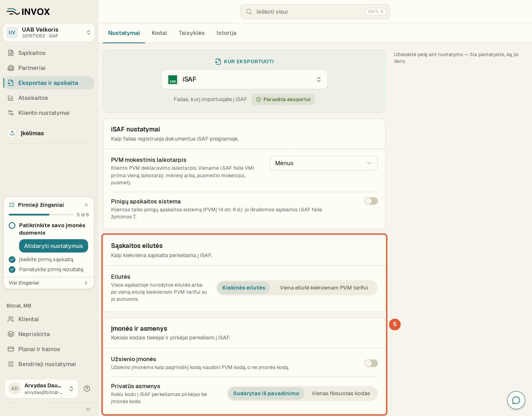Toggle the Užsienio įmonės switch

(371, 363)
